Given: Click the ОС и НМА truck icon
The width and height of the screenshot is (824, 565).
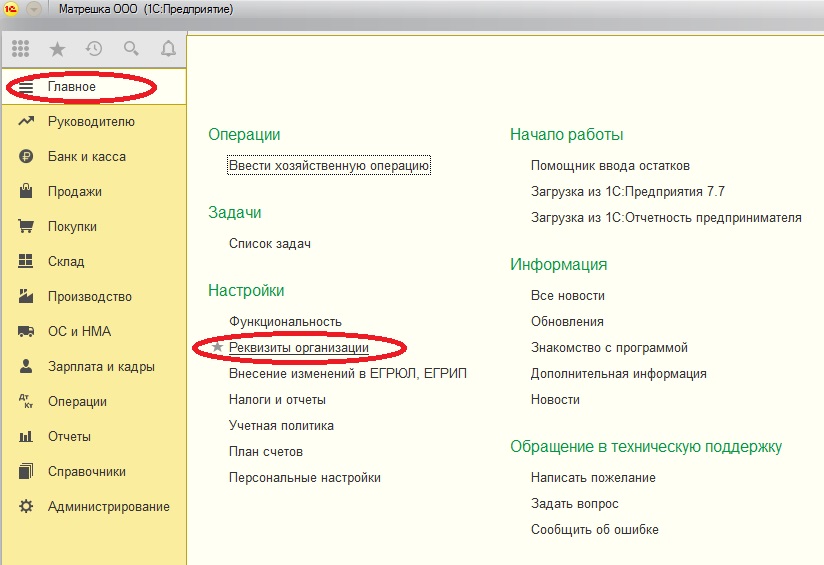Looking at the screenshot, I should pyautogui.click(x=27, y=332).
